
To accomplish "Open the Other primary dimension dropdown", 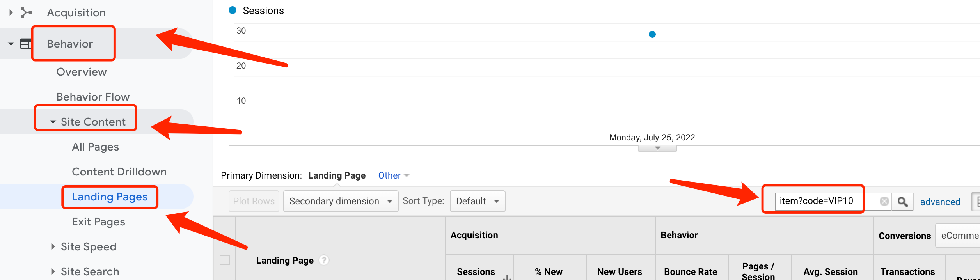I will click(393, 175).
